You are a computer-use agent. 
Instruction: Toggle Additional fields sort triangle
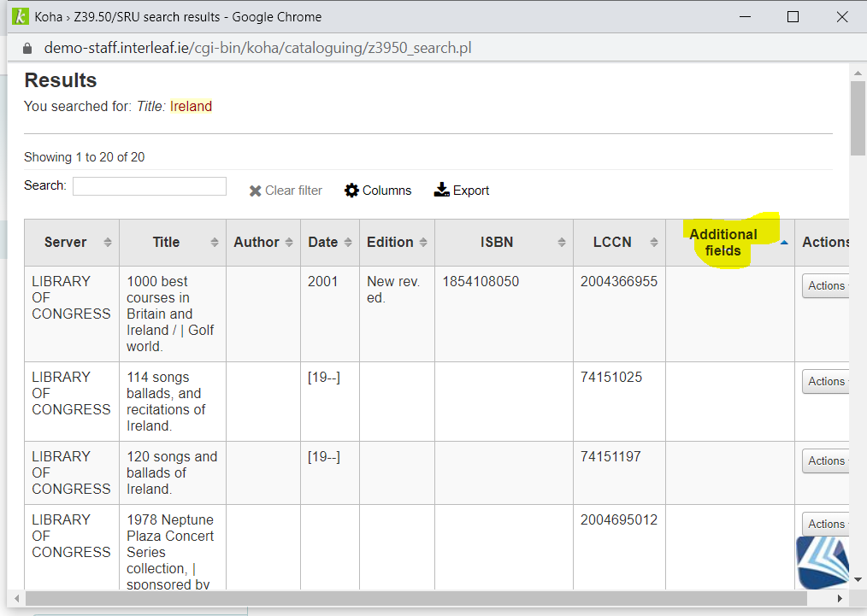[x=784, y=243]
